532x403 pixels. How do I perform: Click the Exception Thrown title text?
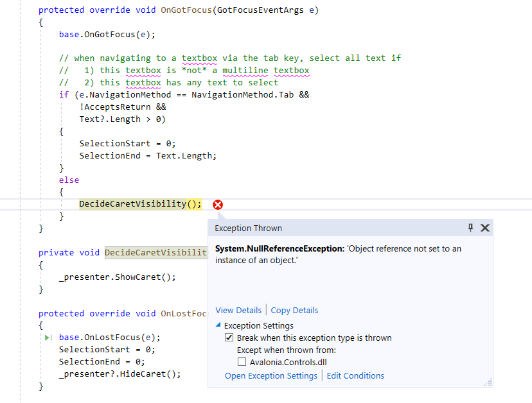pyautogui.click(x=249, y=228)
